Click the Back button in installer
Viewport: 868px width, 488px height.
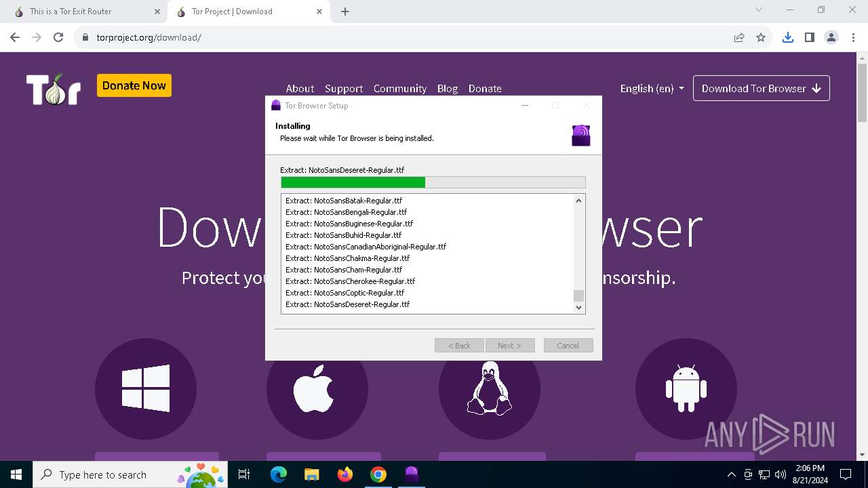click(459, 346)
